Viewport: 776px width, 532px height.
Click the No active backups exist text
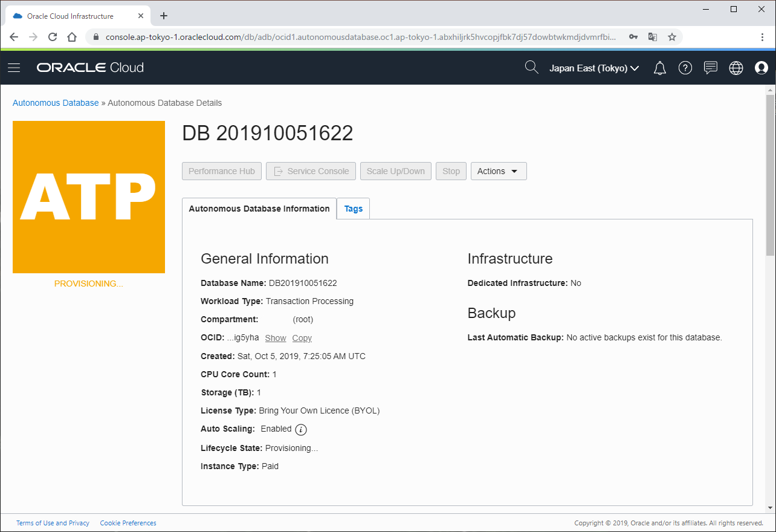point(644,337)
